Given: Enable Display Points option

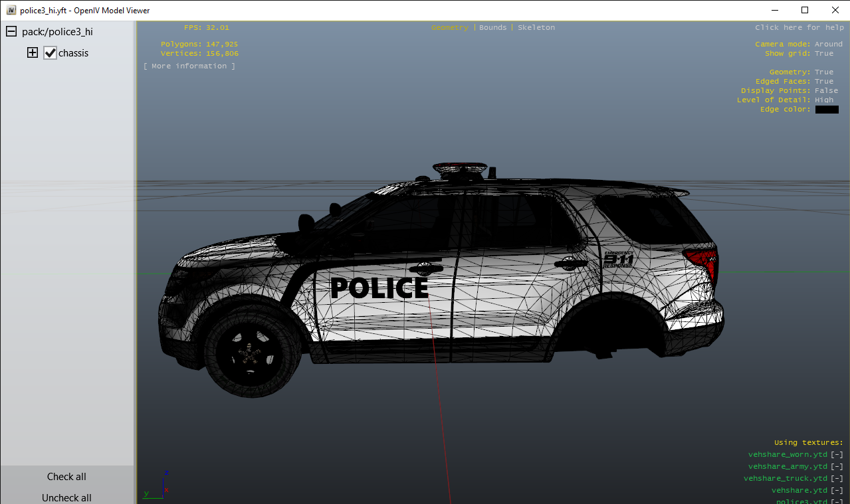Looking at the screenshot, I should click(x=826, y=90).
